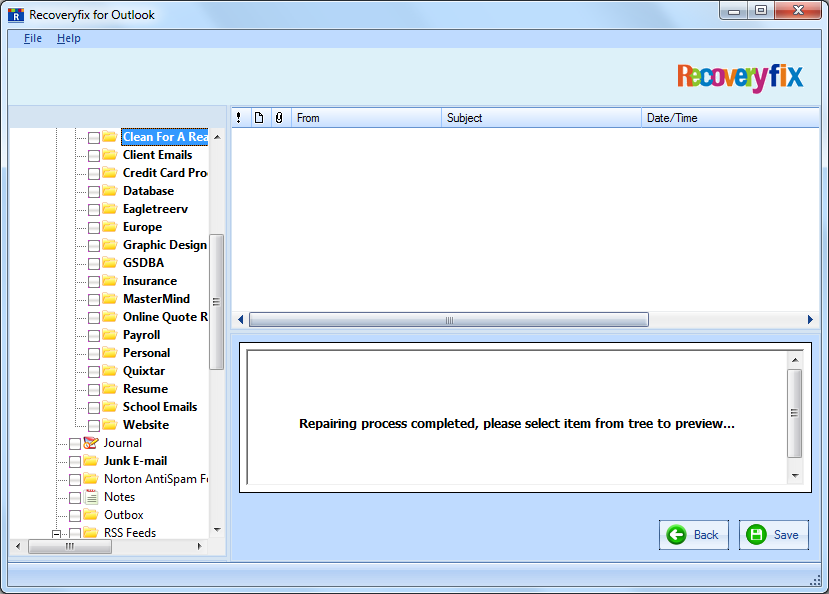Viewport: 829px width, 594px height.
Task: Click the folder tree horizontal scrollbar thumb
Action: (x=70, y=546)
